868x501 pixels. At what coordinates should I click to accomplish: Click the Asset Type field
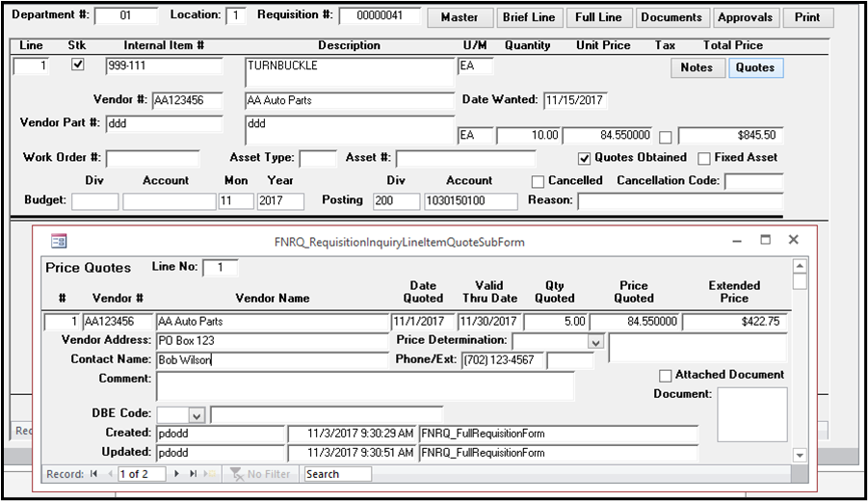coord(318,159)
